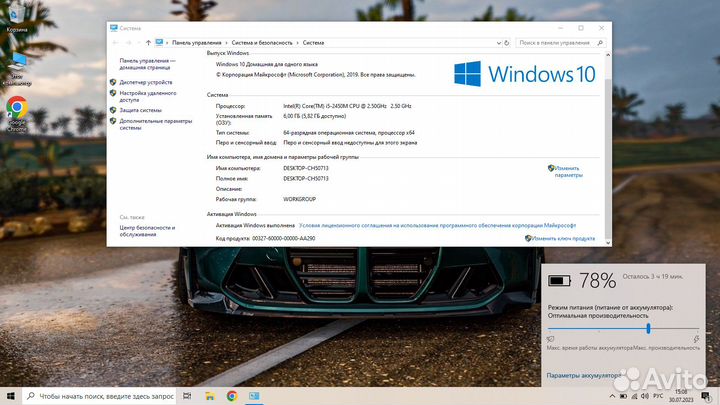Click best performance icon under slider
Viewport: 720px width, 405px height.
pos(696,339)
